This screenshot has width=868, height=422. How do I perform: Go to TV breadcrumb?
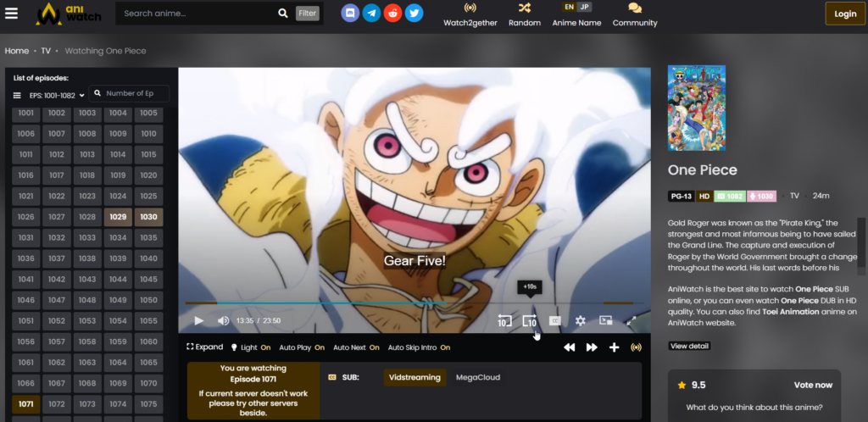46,51
